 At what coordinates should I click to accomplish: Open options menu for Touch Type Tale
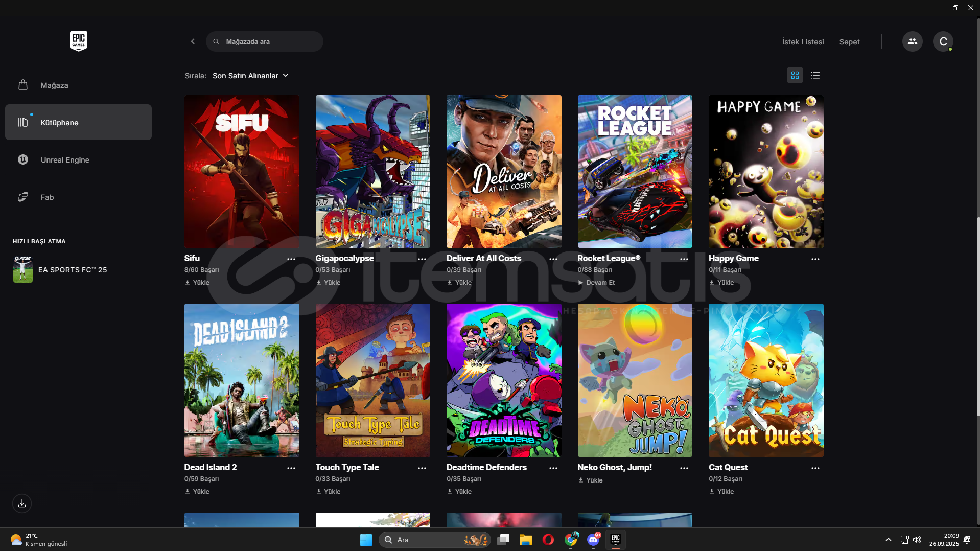click(422, 468)
